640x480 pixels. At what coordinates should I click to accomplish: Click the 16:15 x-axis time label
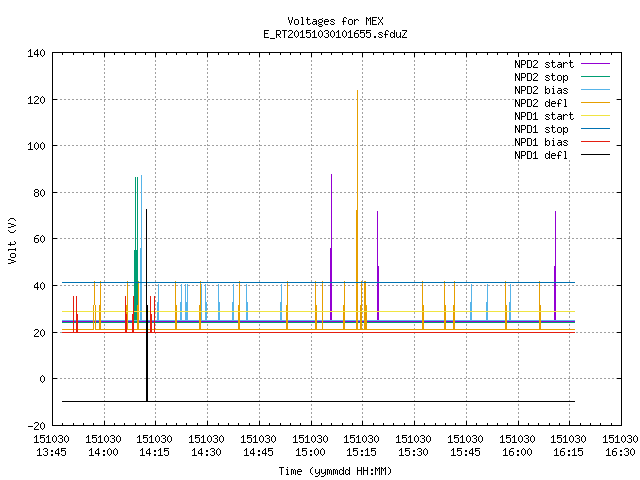coord(568,452)
